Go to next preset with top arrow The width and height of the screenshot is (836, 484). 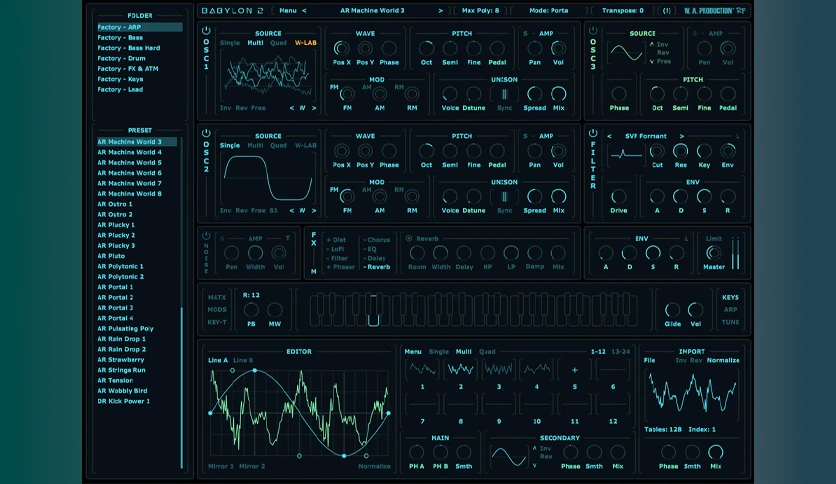[440, 11]
